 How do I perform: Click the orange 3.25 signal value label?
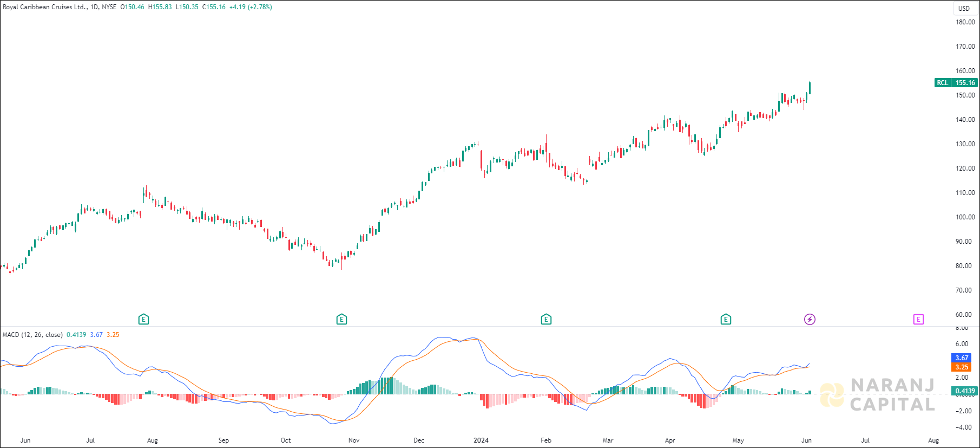click(962, 367)
